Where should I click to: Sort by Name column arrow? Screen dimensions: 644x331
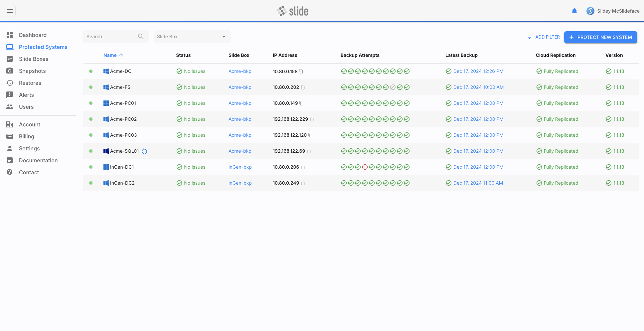pyautogui.click(x=121, y=55)
